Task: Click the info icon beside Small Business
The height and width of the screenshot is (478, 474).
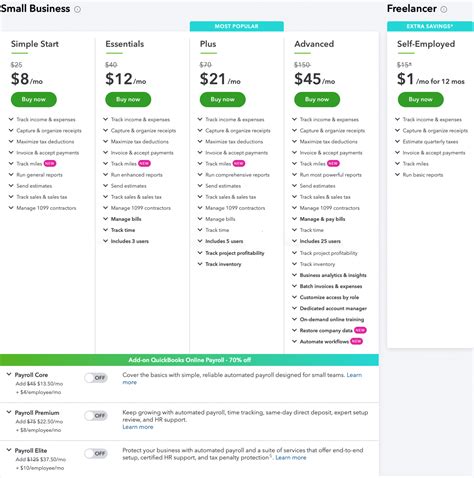Action: tap(77, 9)
